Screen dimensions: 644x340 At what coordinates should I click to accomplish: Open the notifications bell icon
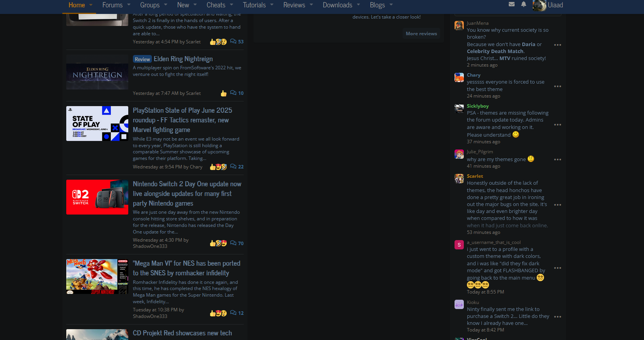pos(523,4)
